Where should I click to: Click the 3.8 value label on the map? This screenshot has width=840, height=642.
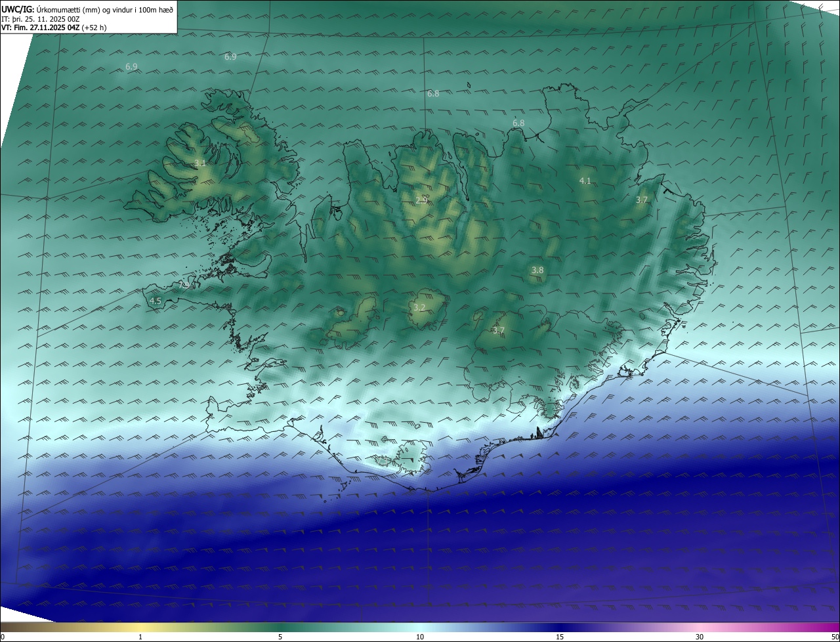click(x=537, y=270)
